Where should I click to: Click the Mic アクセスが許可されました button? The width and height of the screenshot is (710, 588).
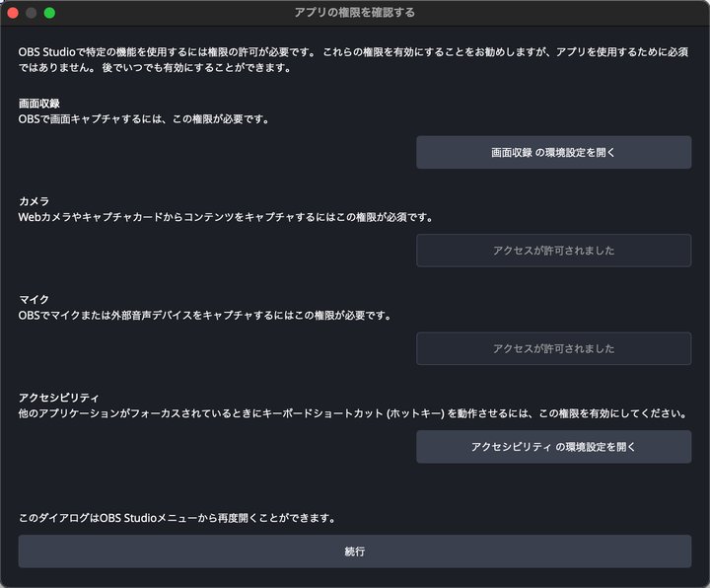(x=553, y=348)
